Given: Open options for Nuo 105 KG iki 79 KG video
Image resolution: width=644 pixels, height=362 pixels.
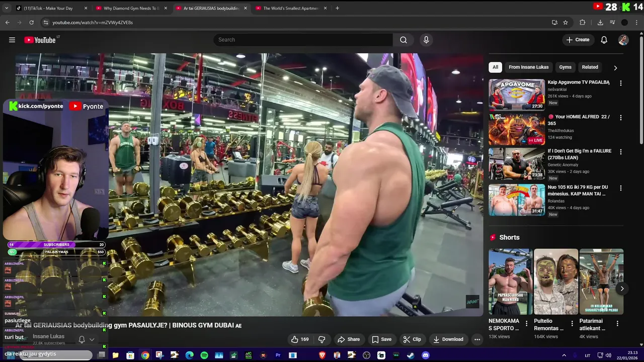Looking at the screenshot, I should pos(620,188).
